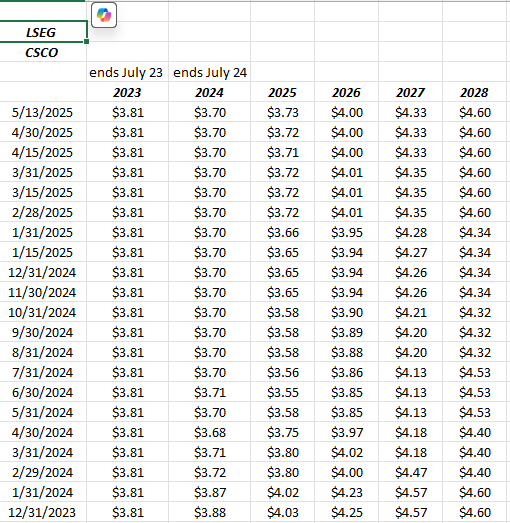This screenshot has height=523, width=510.
Task: Open the Copilot icon beside LSEG cell
Action: point(104,15)
